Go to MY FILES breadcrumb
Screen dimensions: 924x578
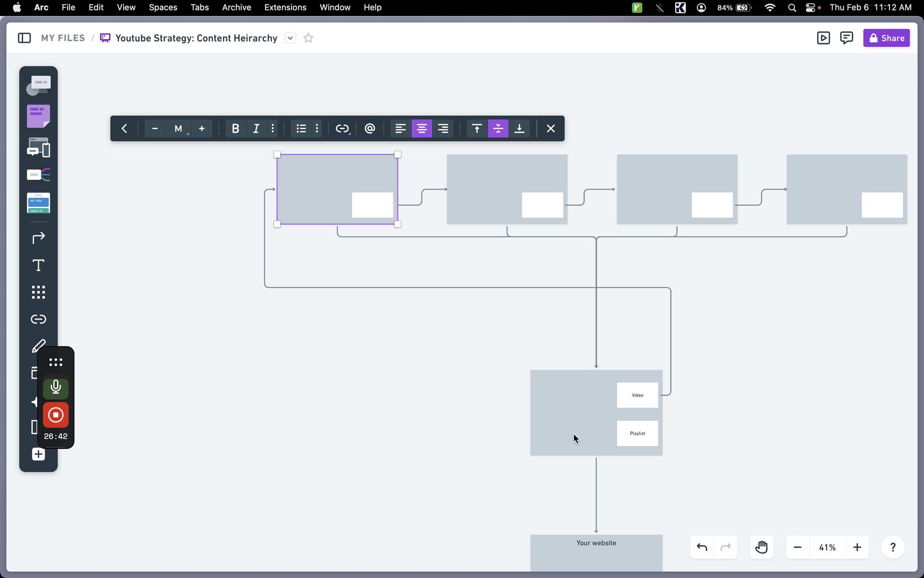(63, 38)
